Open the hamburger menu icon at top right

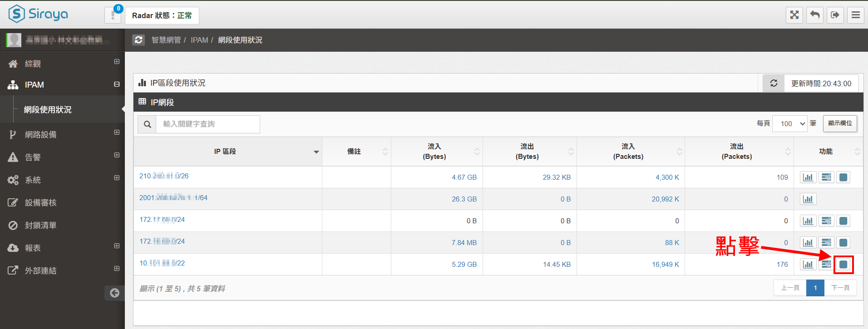[855, 15]
